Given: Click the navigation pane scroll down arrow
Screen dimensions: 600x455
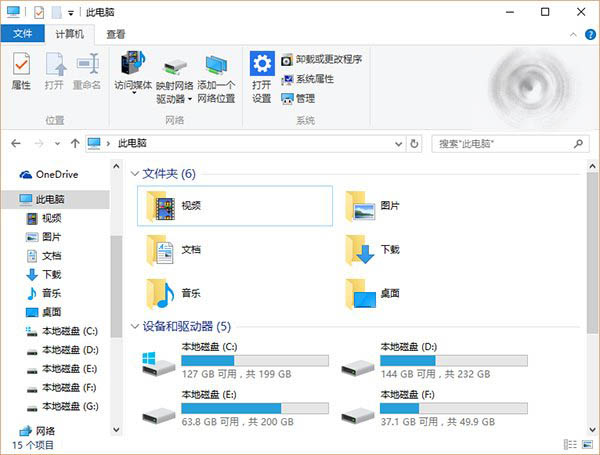Looking at the screenshot, I should click(x=116, y=430).
